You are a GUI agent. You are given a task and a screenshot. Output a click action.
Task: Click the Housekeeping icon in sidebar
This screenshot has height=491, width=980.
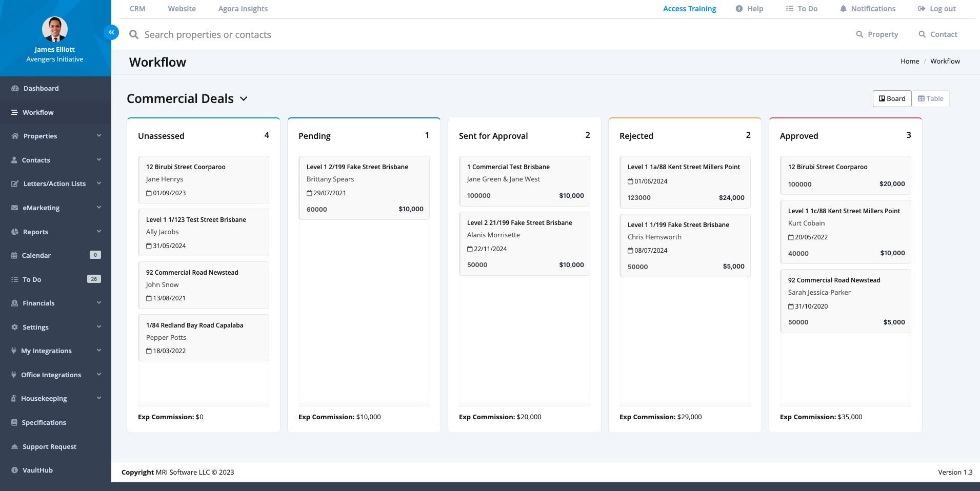click(x=14, y=398)
